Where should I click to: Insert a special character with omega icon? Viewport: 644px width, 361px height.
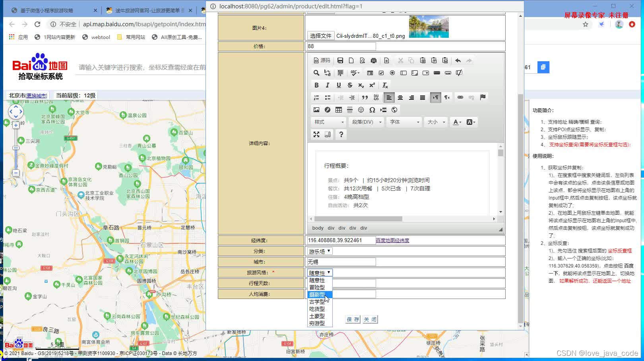tap(372, 110)
